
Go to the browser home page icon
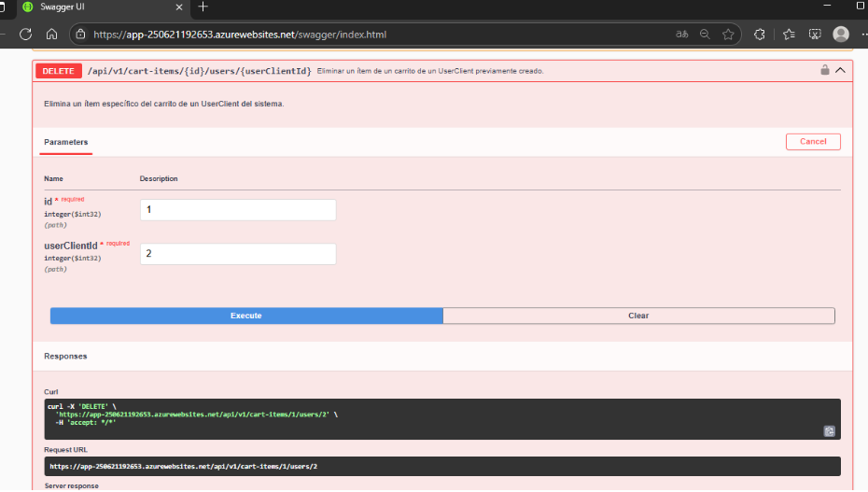coord(51,35)
